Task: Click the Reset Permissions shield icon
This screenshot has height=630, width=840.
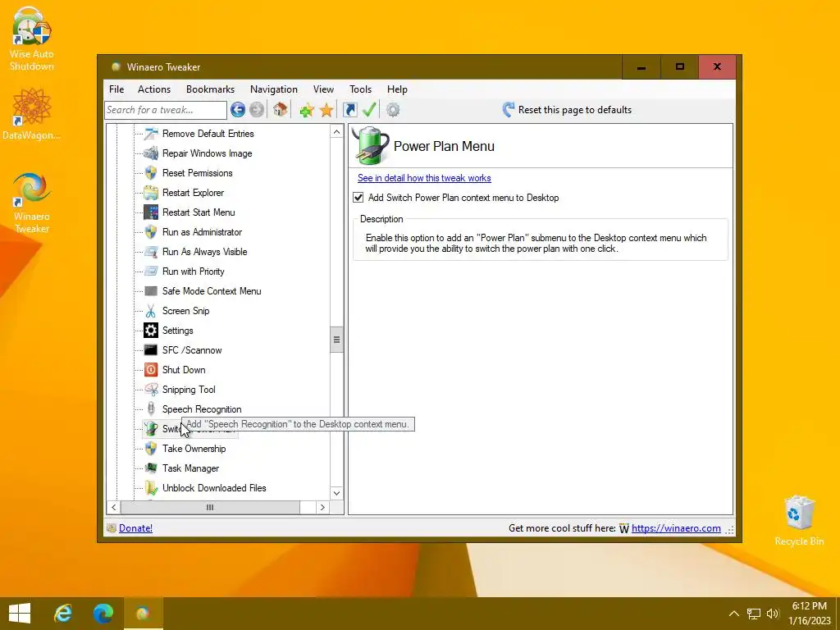Action: point(151,173)
